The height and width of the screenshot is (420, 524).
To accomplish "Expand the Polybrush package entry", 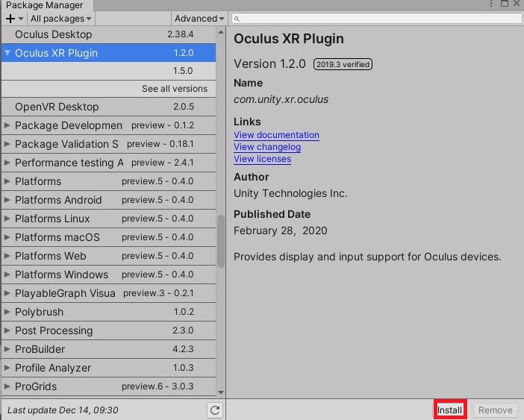I will (x=7, y=312).
